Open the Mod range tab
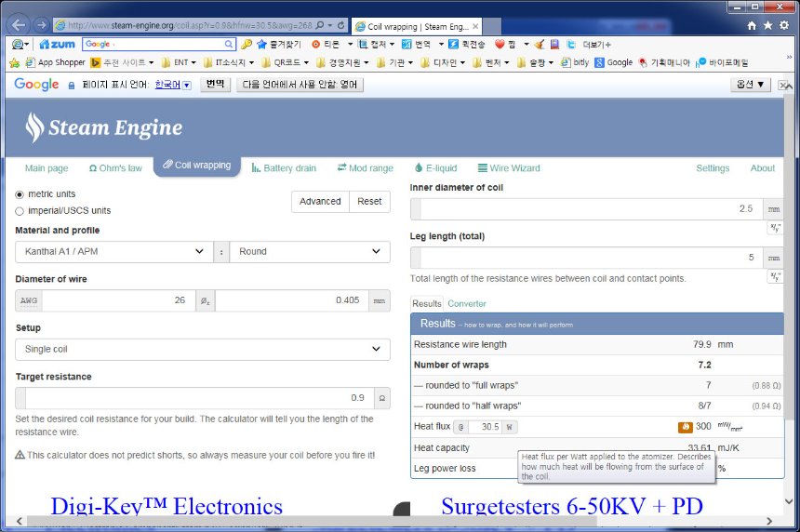 [x=366, y=168]
